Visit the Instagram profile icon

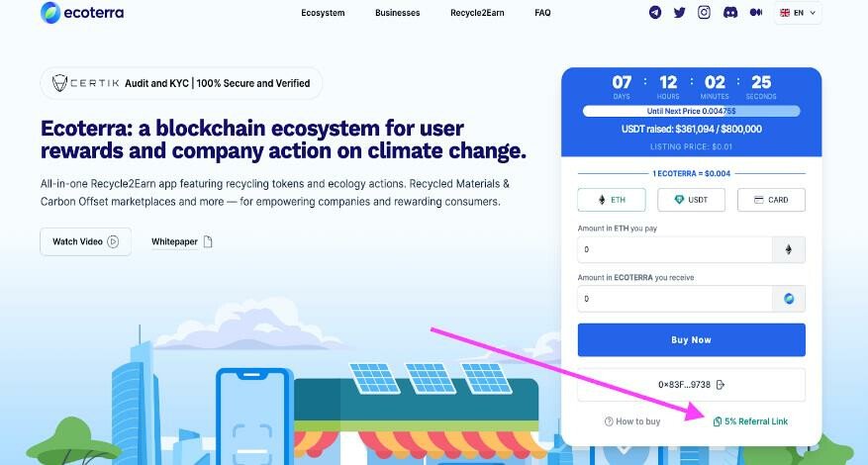coord(704,13)
